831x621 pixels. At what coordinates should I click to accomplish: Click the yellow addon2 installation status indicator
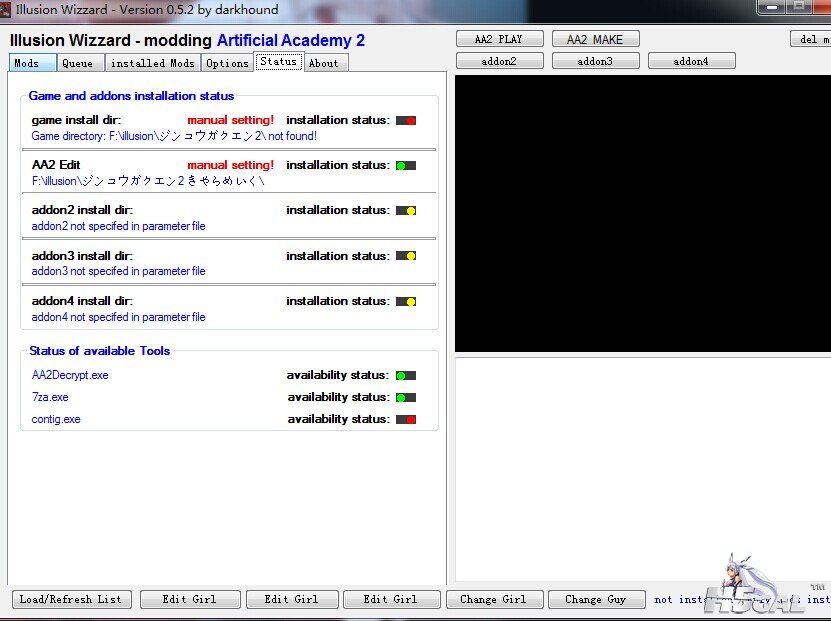(x=406, y=211)
